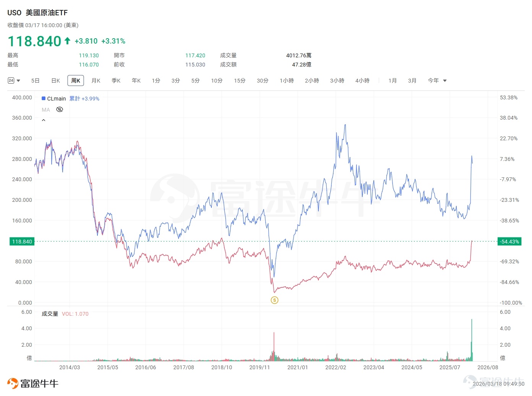
Task: Click the 開市 value 117.420
Action: pyautogui.click(x=195, y=55)
